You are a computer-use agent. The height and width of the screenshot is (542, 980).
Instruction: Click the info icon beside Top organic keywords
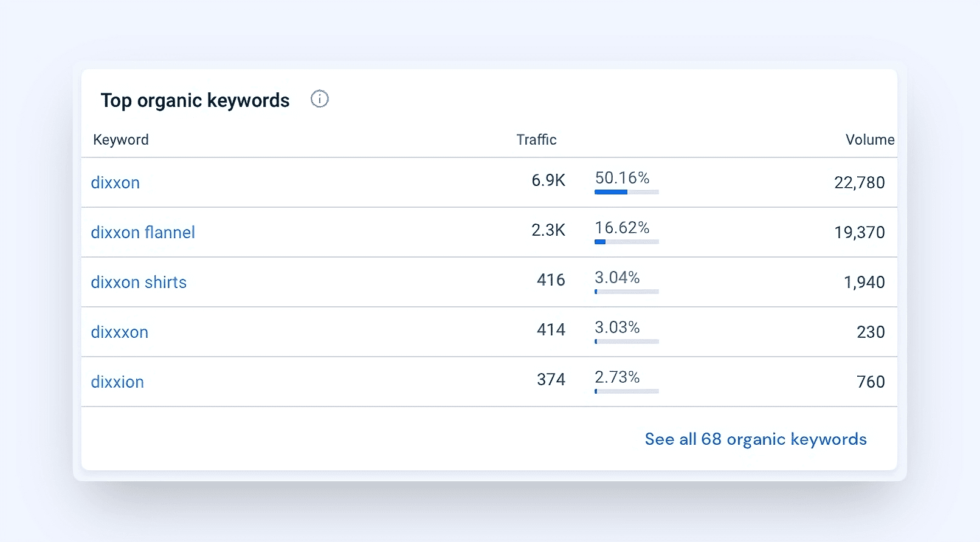320,98
